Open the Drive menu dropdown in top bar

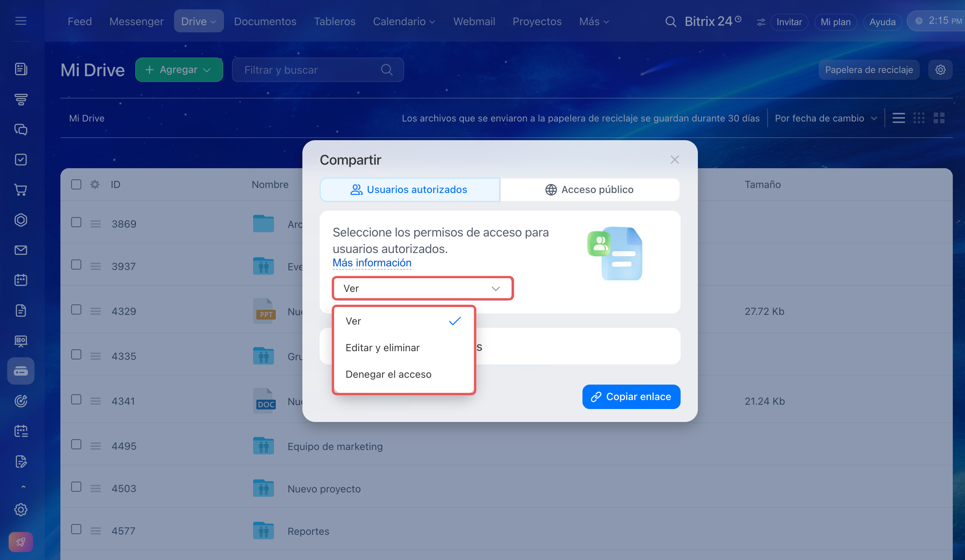[x=199, y=21]
